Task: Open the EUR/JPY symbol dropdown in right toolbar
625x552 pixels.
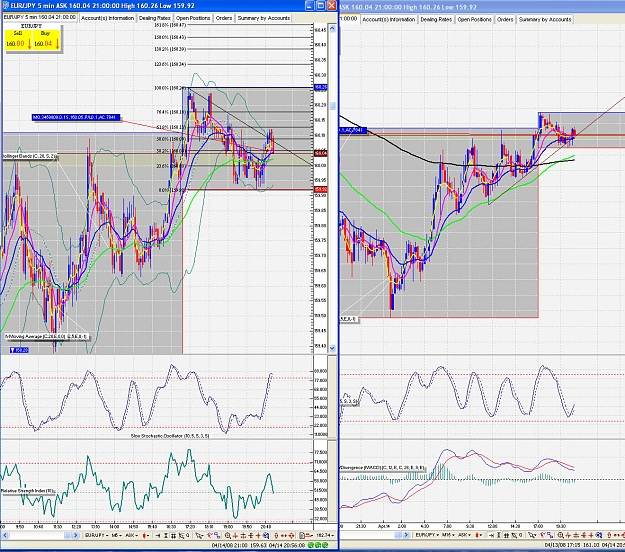Action: [x=427, y=535]
